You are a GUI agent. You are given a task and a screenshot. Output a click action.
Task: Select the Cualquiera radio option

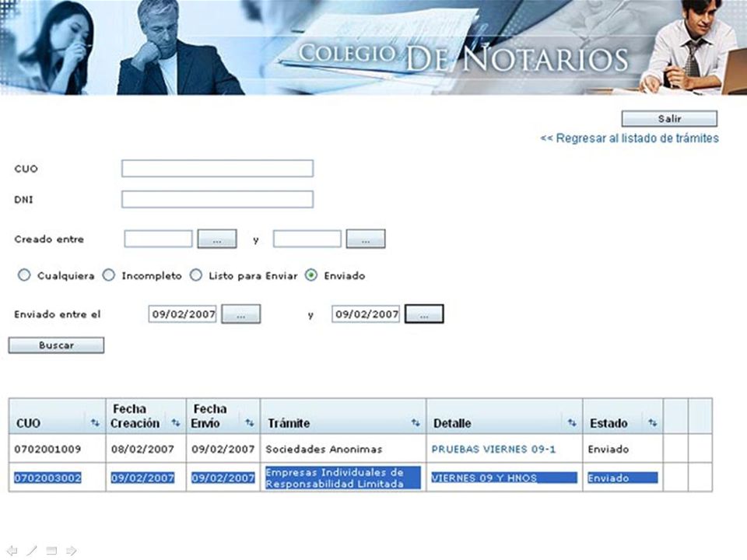(x=24, y=275)
